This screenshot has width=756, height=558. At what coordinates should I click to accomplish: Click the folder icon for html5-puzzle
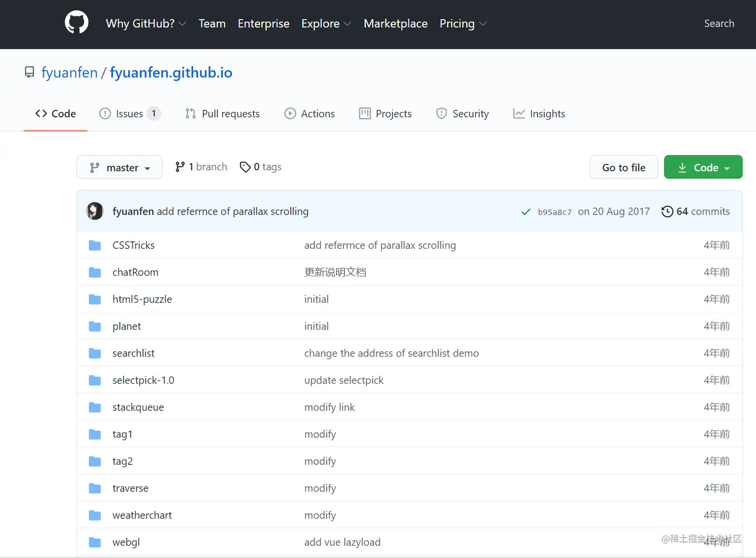coord(94,299)
